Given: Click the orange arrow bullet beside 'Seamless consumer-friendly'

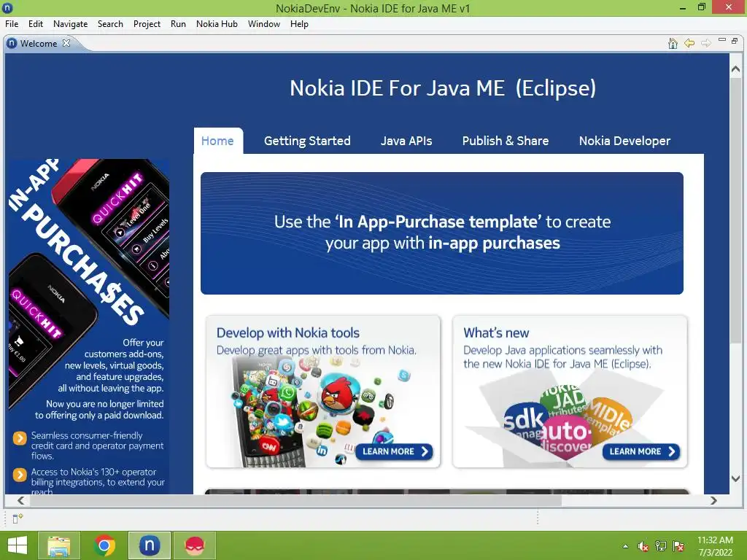Looking at the screenshot, I should coord(20,438).
